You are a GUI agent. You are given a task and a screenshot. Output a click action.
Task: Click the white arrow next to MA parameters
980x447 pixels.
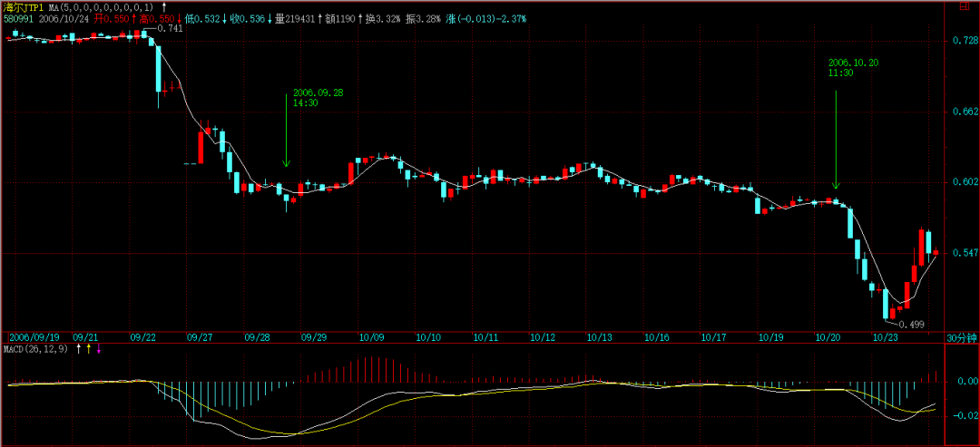pyautogui.click(x=163, y=7)
